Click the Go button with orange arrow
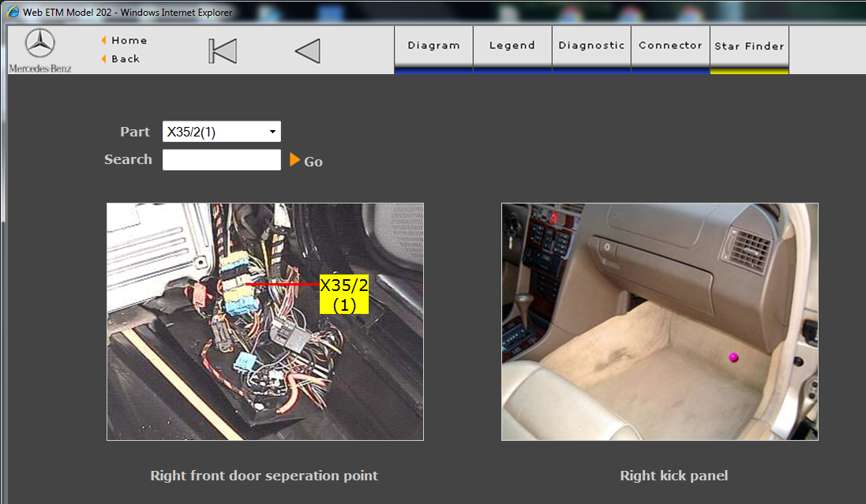The width and height of the screenshot is (866, 504). pyautogui.click(x=306, y=161)
